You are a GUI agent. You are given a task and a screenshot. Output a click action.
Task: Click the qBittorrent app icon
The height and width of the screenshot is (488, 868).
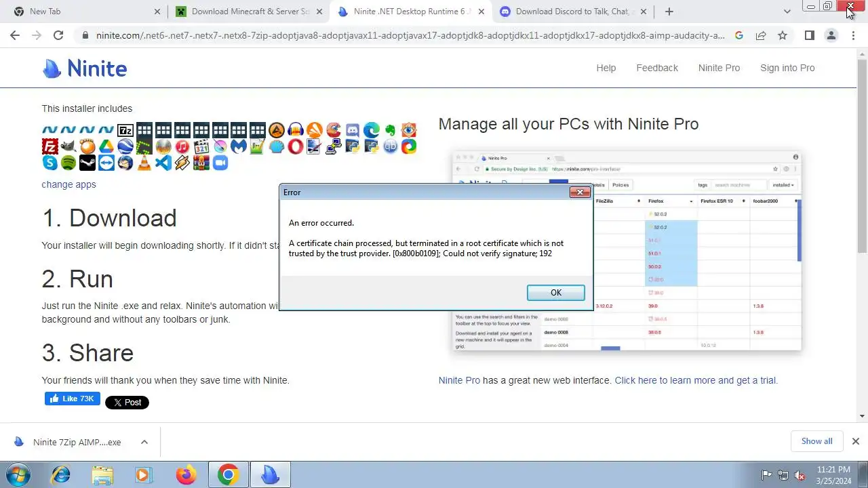(x=391, y=146)
